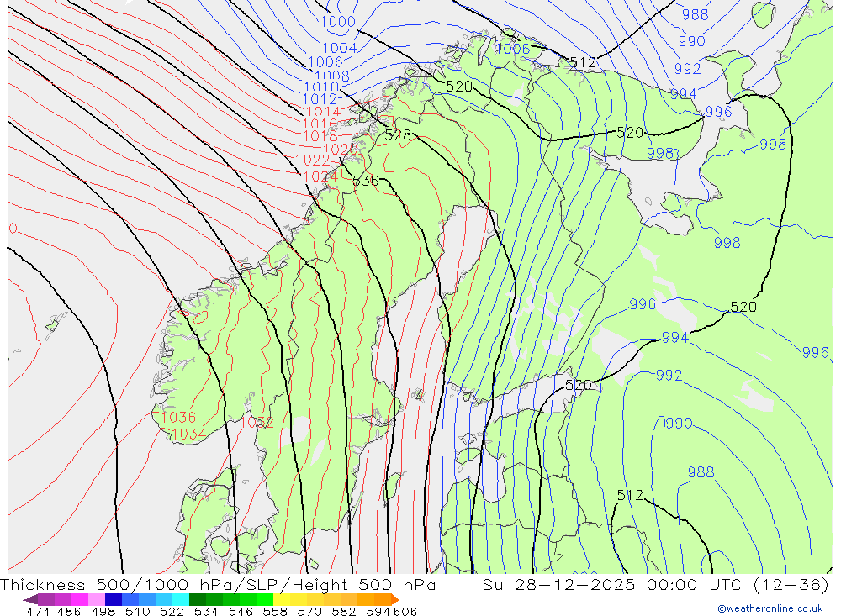Click the legend value '570'
841x616 pixels.
pyautogui.click(x=309, y=611)
